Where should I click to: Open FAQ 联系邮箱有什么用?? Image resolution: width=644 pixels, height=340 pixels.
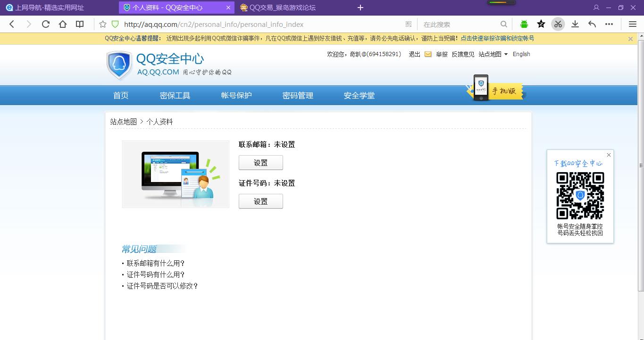pos(156,263)
